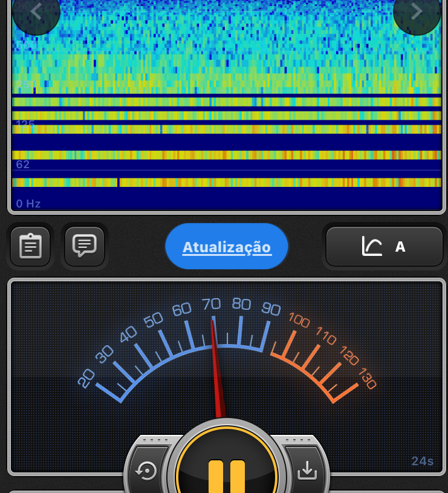
Task: Tap the 20 mark on decibel gauge
Action: (87, 379)
